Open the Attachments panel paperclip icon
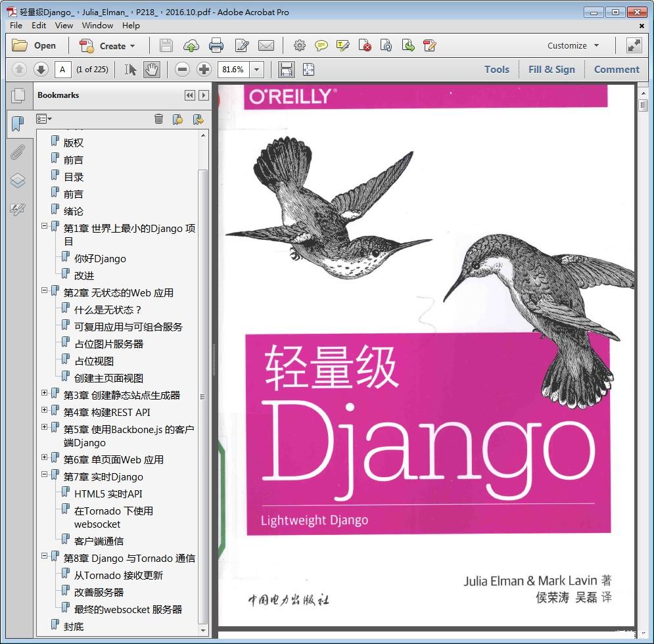The width and height of the screenshot is (654, 644). click(x=18, y=152)
